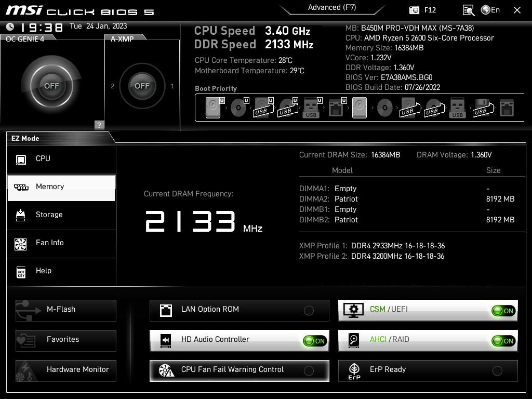Click the Hot Key icon beside Help
Screen dimensions: 532x399
point(21,272)
